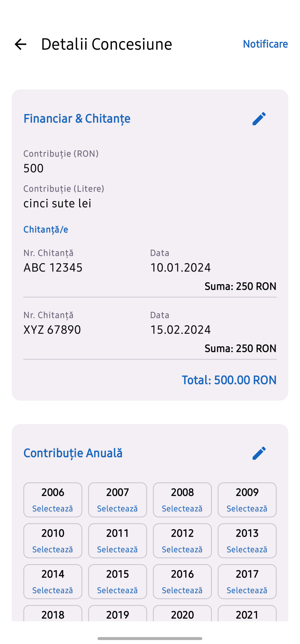
Task: Select the 2016 contribution tile
Action: pos(182,581)
